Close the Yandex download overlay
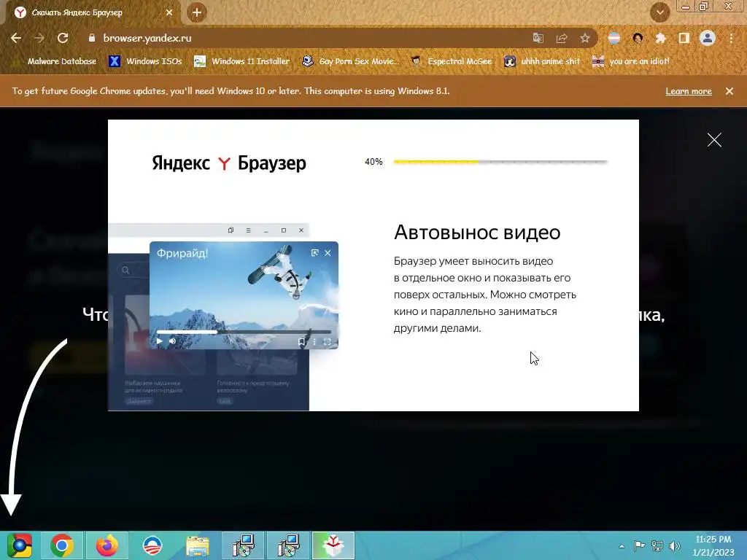 click(x=714, y=139)
